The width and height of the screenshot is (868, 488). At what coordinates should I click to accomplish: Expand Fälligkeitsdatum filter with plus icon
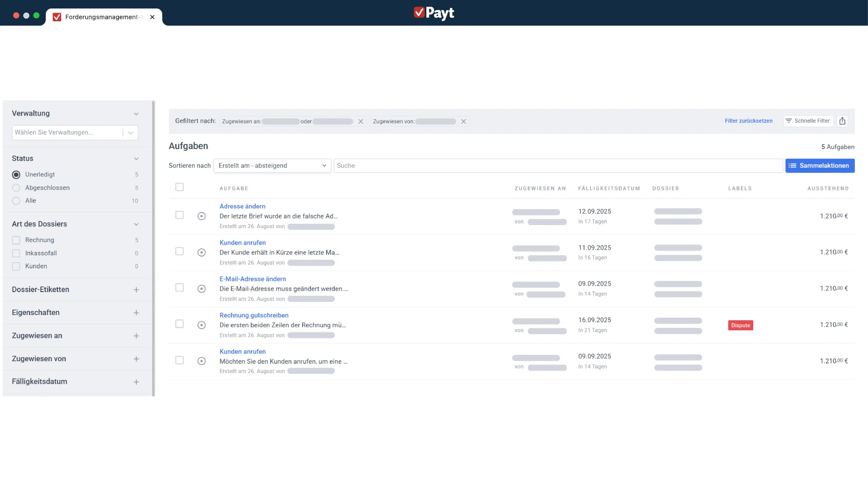tap(136, 382)
